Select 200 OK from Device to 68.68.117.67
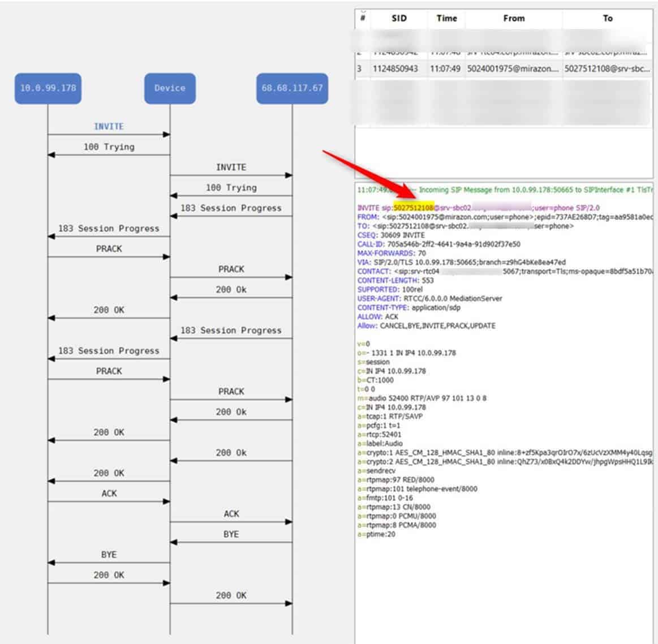The height and width of the screenshot is (644, 658). 231,595
